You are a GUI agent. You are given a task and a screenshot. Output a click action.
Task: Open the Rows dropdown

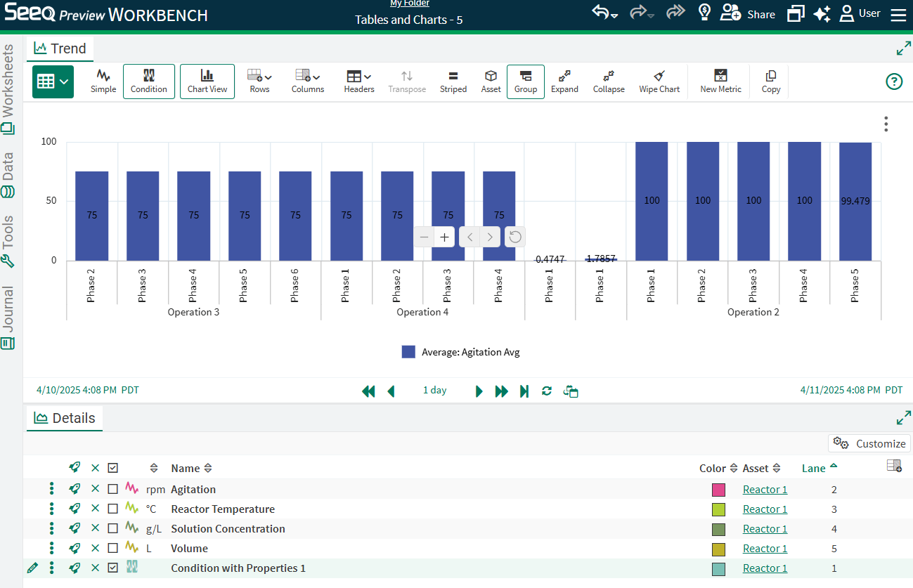tap(259, 81)
